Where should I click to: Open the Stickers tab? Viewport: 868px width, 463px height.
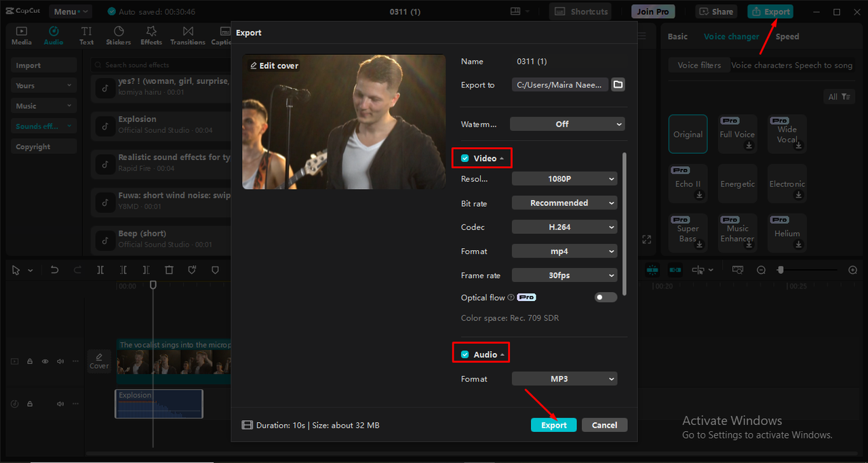coord(119,36)
